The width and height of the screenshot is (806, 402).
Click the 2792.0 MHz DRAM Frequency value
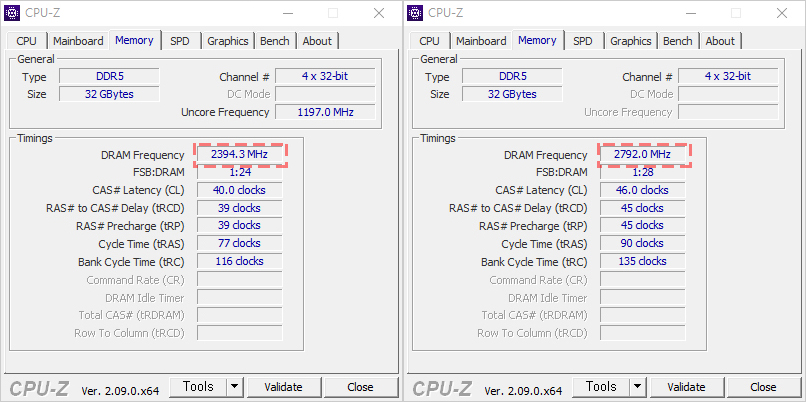643,155
